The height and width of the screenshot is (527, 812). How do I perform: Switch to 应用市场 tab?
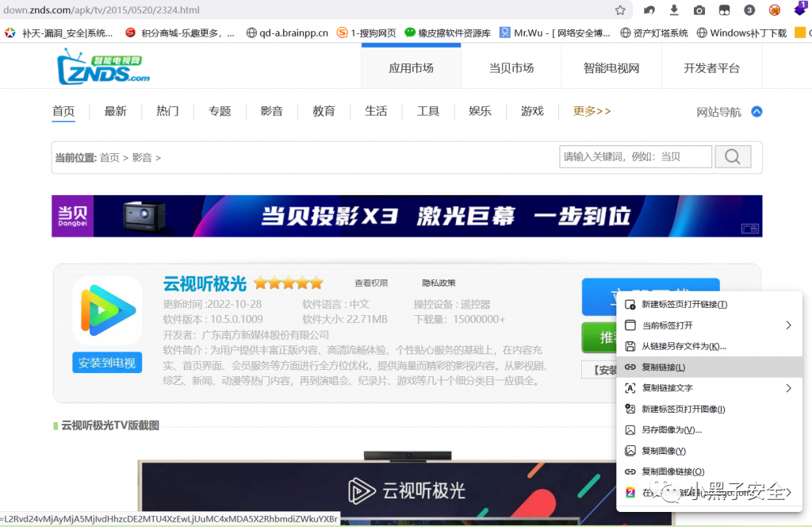coord(411,68)
